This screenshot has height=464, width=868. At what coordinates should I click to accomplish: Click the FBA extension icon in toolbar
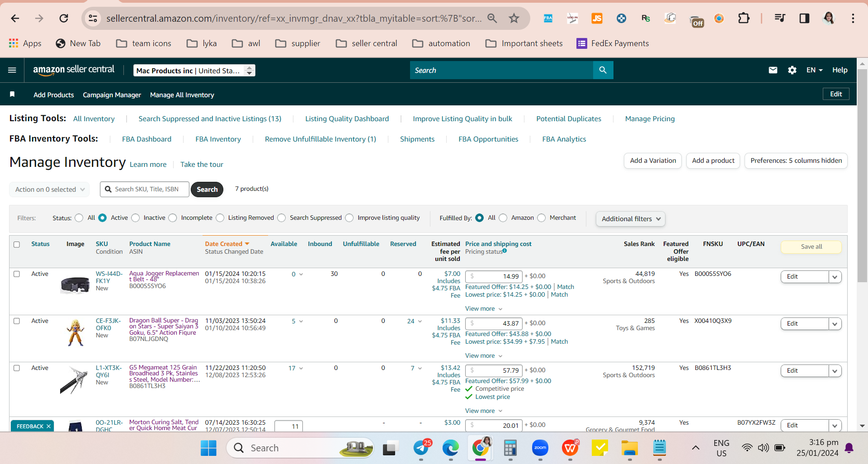point(548,18)
